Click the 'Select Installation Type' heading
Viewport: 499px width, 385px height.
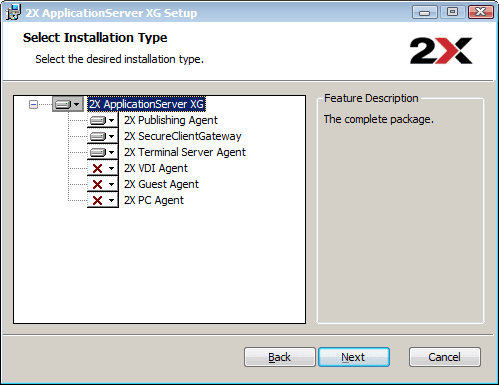95,38
